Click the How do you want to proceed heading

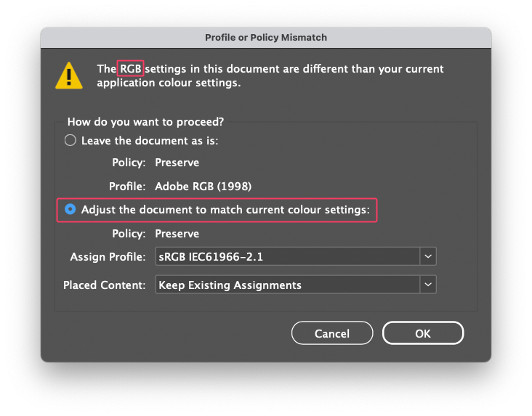click(x=145, y=121)
